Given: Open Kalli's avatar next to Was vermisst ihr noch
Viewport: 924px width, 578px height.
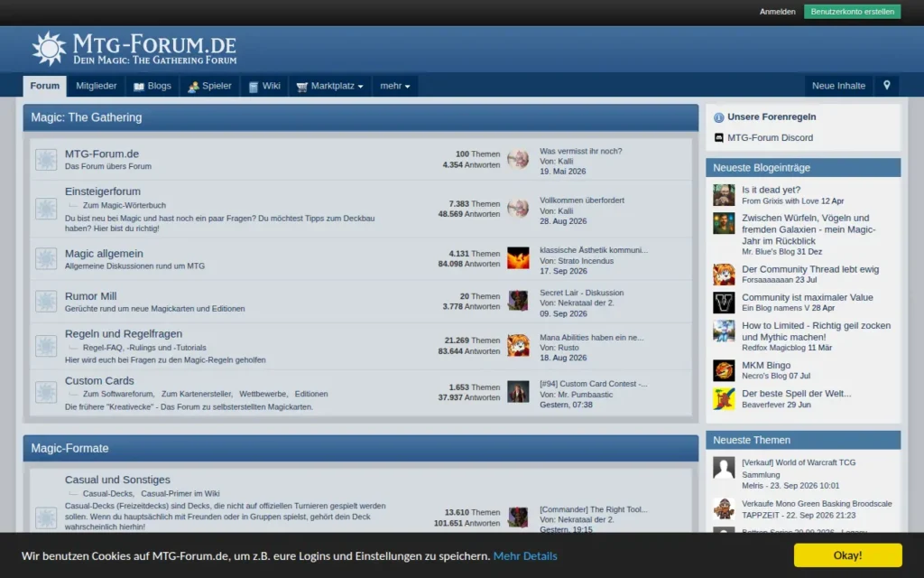Looking at the screenshot, I should 518,159.
